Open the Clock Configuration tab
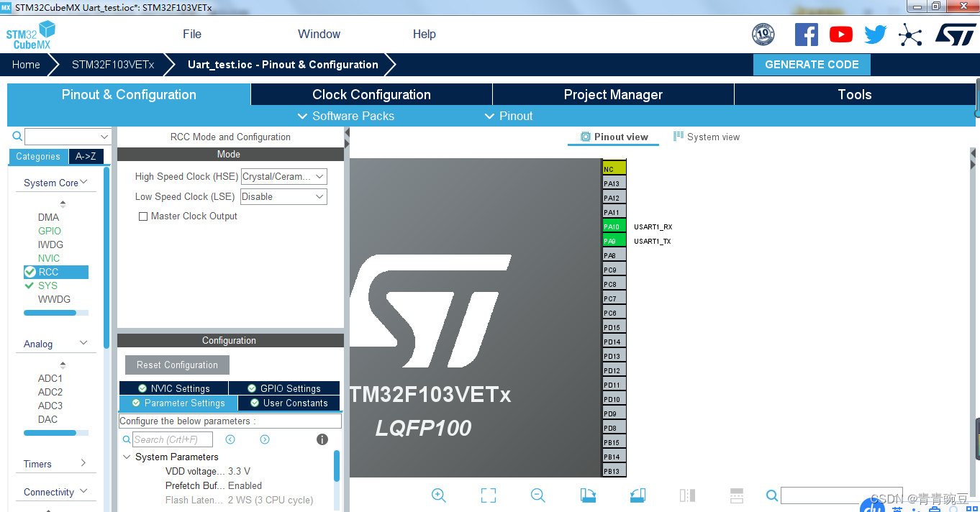980x512 pixels. 371,94
